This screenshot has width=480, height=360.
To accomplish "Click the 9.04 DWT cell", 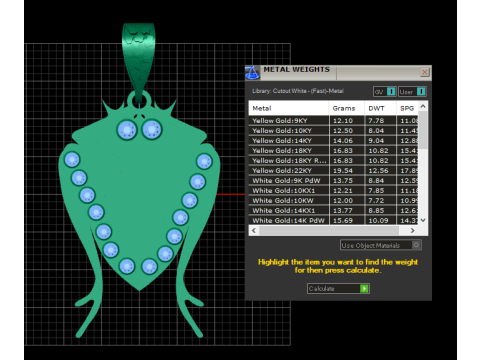I will pos(380,141).
